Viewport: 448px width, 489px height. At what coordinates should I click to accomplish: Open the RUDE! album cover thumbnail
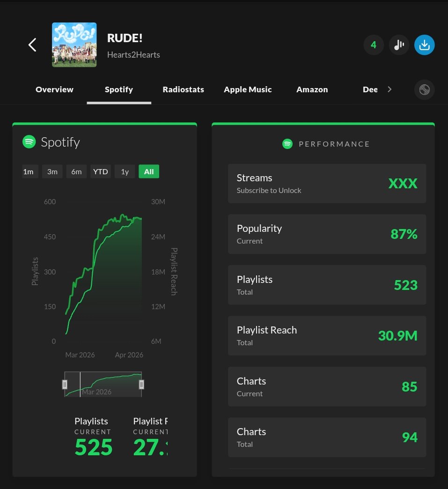point(74,44)
